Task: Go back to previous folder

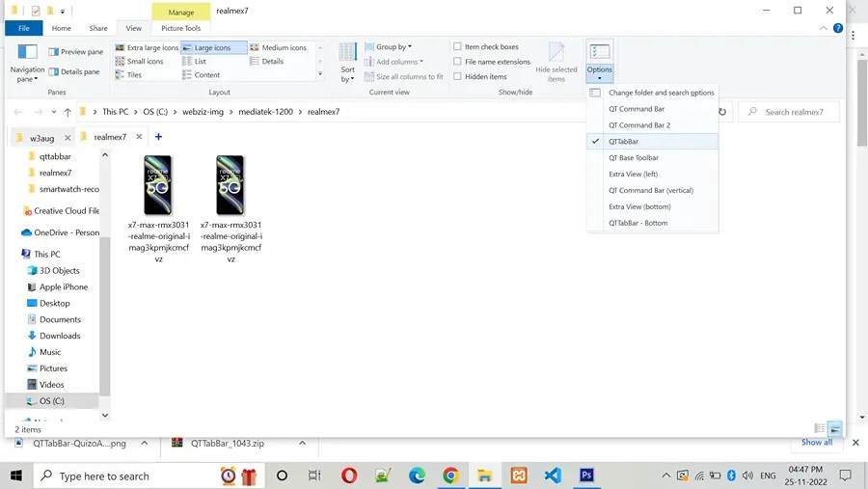Action: pos(18,112)
